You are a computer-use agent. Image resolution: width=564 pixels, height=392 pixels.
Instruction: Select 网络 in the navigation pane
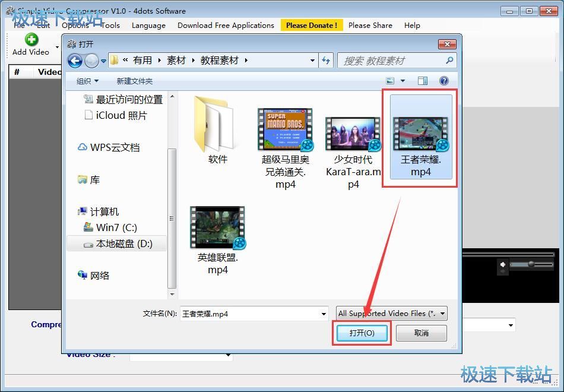[x=94, y=276]
